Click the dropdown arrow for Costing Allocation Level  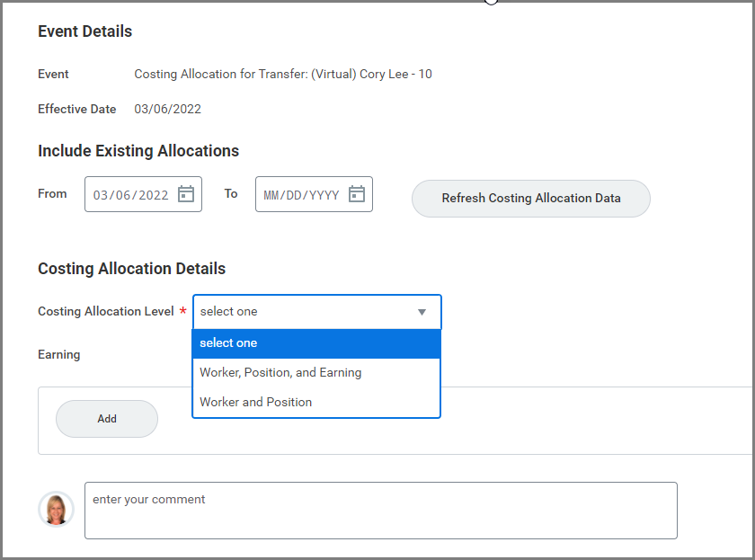tap(422, 312)
